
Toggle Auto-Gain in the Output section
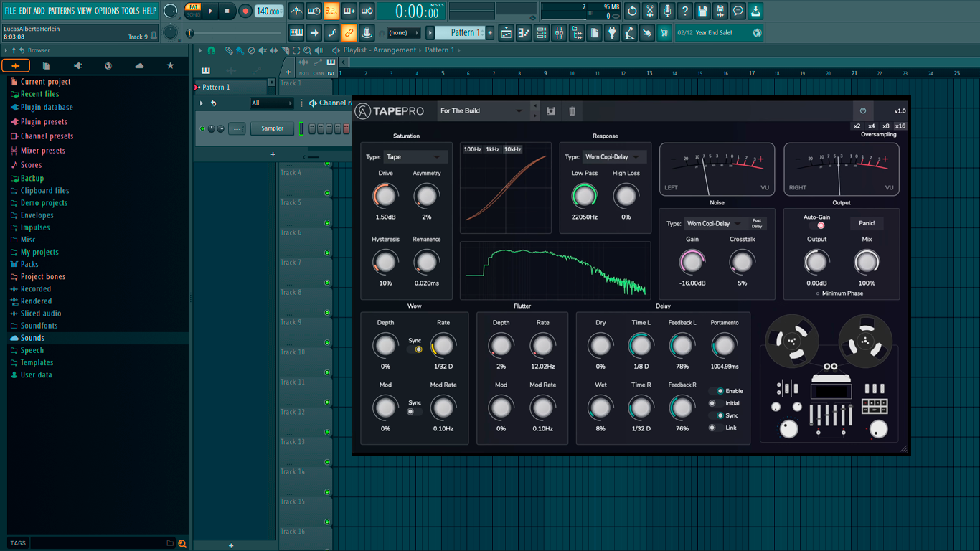pos(816,225)
